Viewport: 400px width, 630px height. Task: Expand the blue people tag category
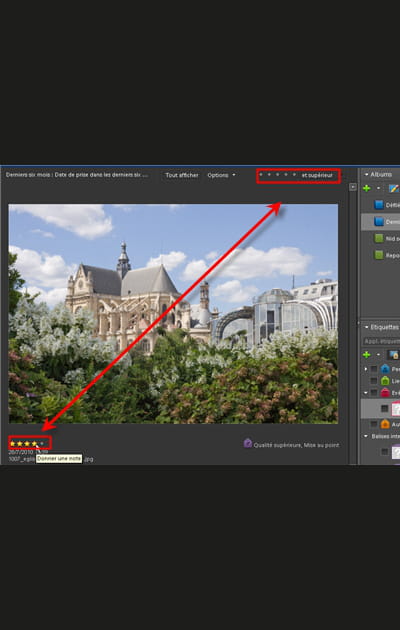[366, 369]
